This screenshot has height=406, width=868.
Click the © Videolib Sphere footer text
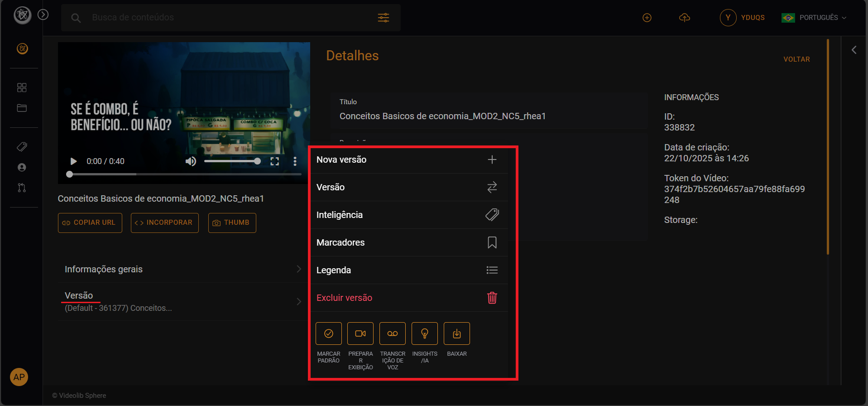point(79,396)
